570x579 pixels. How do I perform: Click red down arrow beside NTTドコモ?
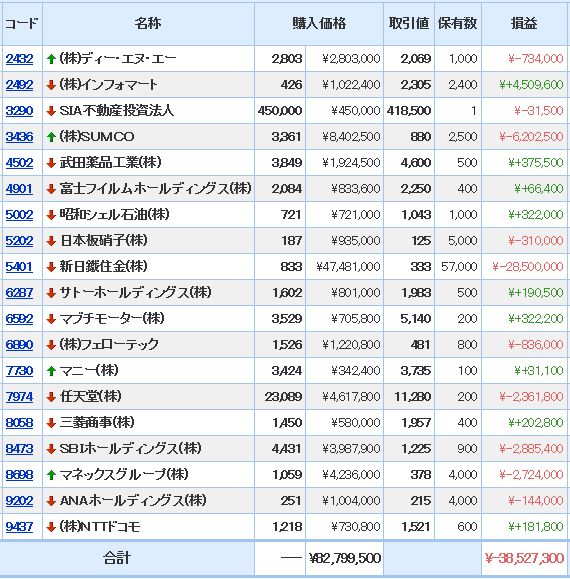(51, 527)
